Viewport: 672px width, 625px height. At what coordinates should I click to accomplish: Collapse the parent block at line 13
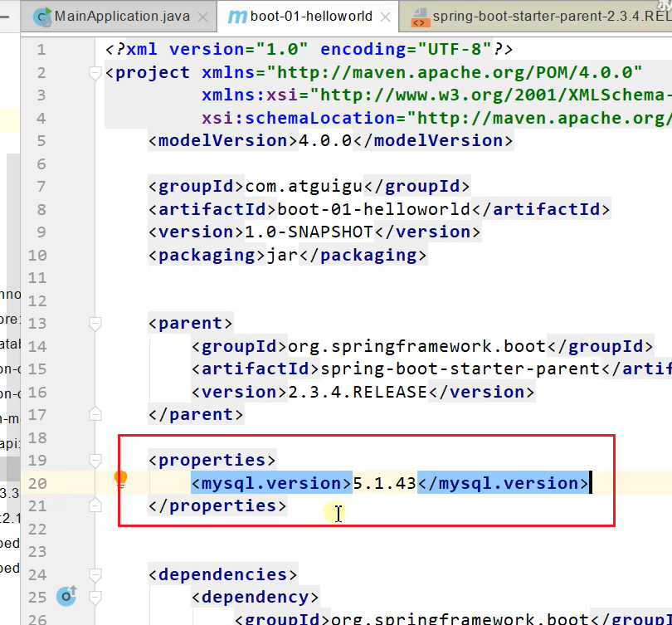point(95,323)
